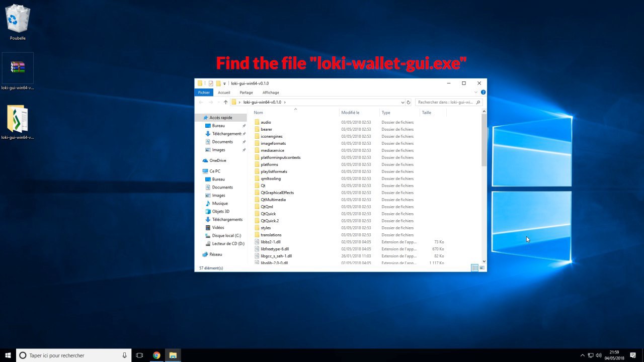The image size is (644, 362).
Task: Click the Properties quick access toolbar icon
Action: (211, 83)
